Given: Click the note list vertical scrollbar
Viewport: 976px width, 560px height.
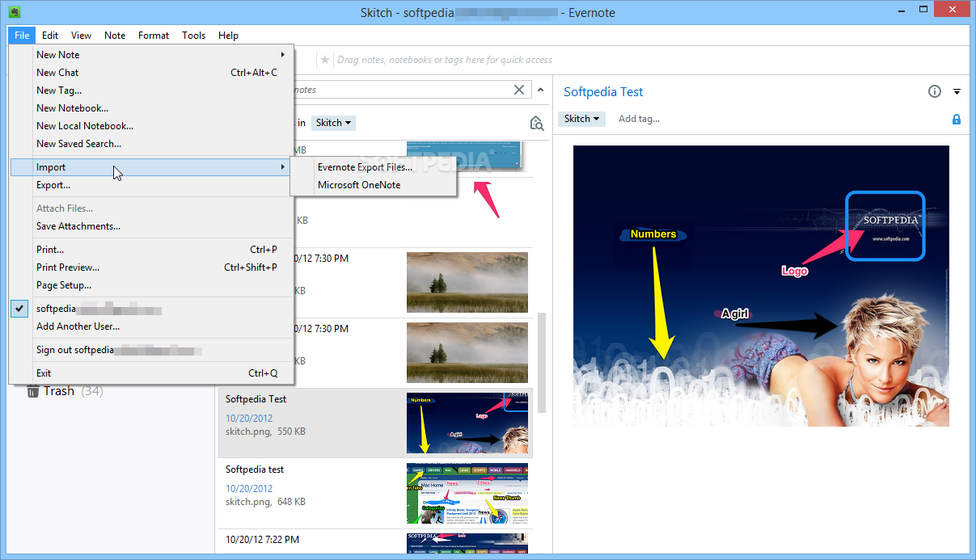Looking at the screenshot, I should [x=541, y=362].
